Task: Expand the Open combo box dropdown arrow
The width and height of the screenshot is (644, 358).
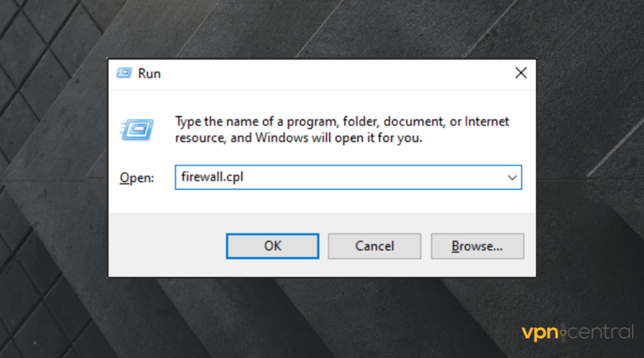Action: [512, 178]
